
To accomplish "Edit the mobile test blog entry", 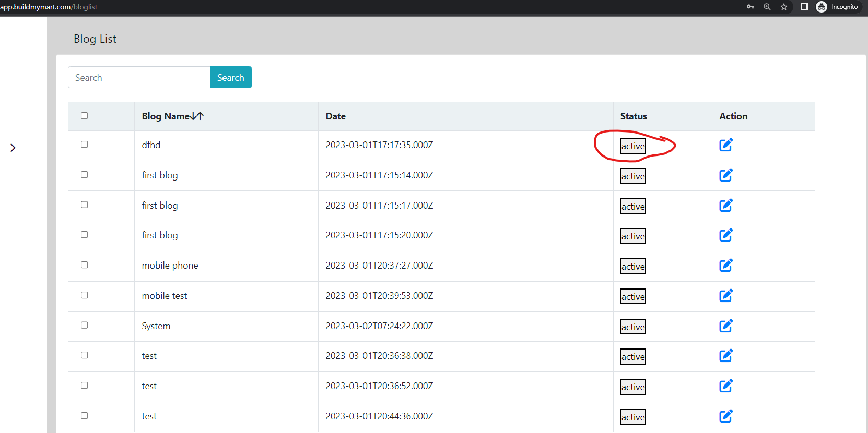I will tap(726, 296).
